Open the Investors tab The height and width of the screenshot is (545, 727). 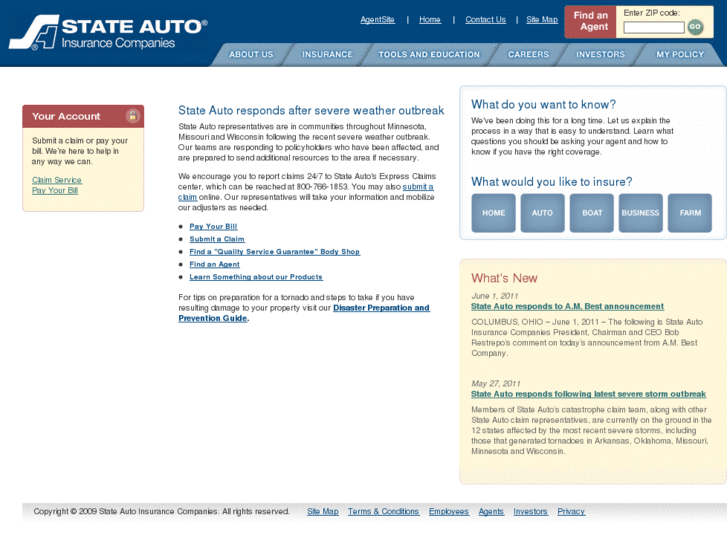(x=600, y=55)
